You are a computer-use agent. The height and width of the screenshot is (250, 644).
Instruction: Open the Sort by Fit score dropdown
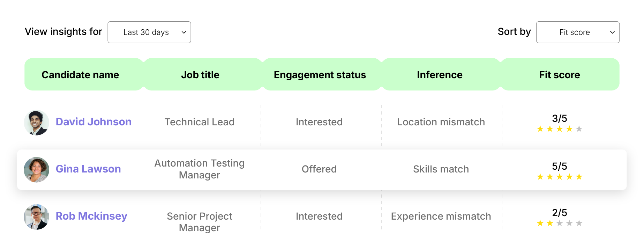point(577,32)
